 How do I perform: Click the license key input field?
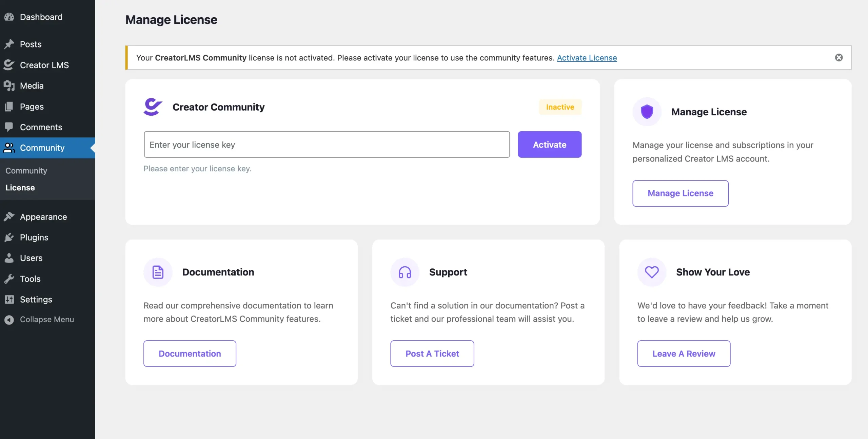(x=327, y=144)
